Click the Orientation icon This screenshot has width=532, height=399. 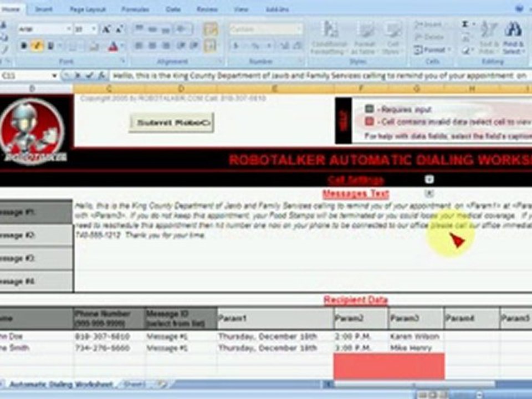[x=182, y=29]
